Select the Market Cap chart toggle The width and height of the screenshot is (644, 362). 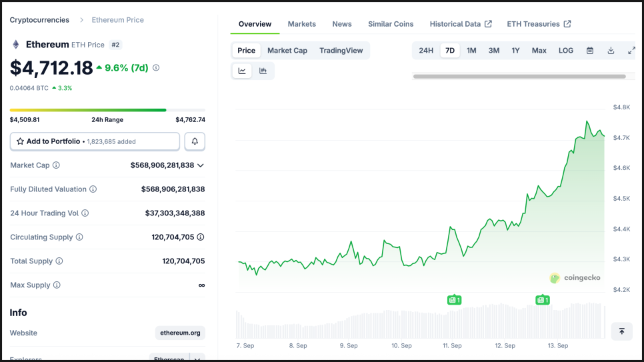287,51
